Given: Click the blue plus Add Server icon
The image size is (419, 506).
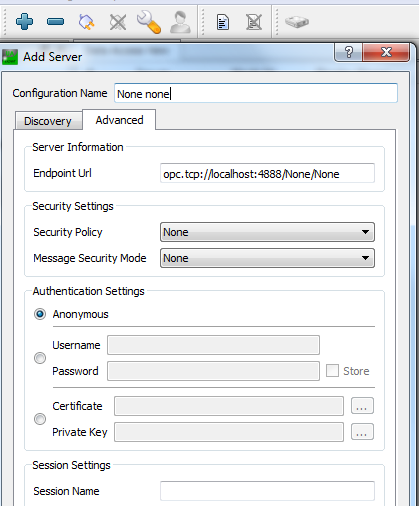Looking at the screenshot, I should 24,22.
